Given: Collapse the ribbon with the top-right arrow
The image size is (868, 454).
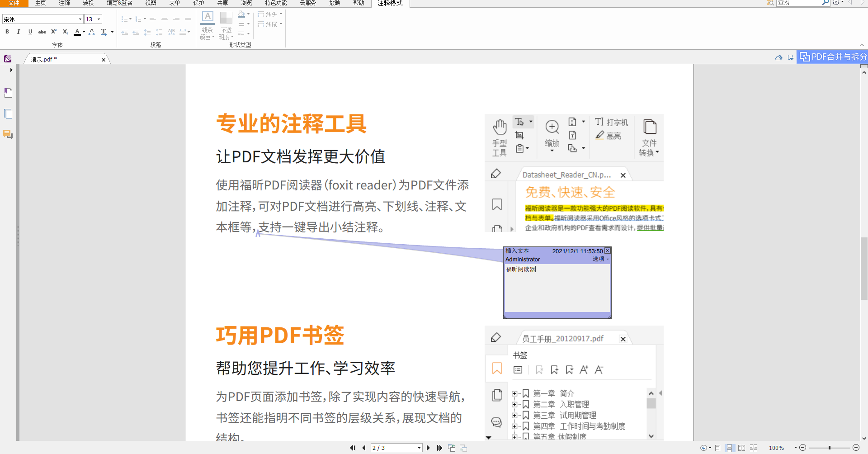Looking at the screenshot, I should click(x=862, y=45).
